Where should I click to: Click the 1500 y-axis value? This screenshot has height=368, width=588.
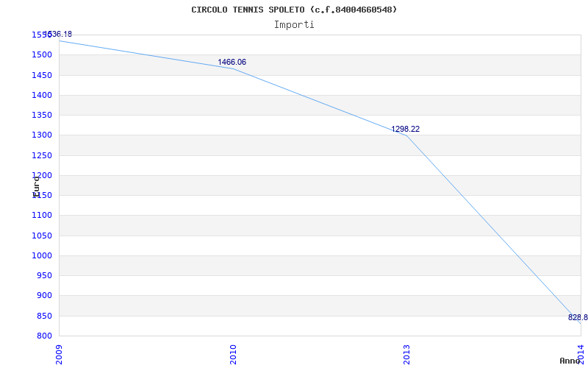42,54
